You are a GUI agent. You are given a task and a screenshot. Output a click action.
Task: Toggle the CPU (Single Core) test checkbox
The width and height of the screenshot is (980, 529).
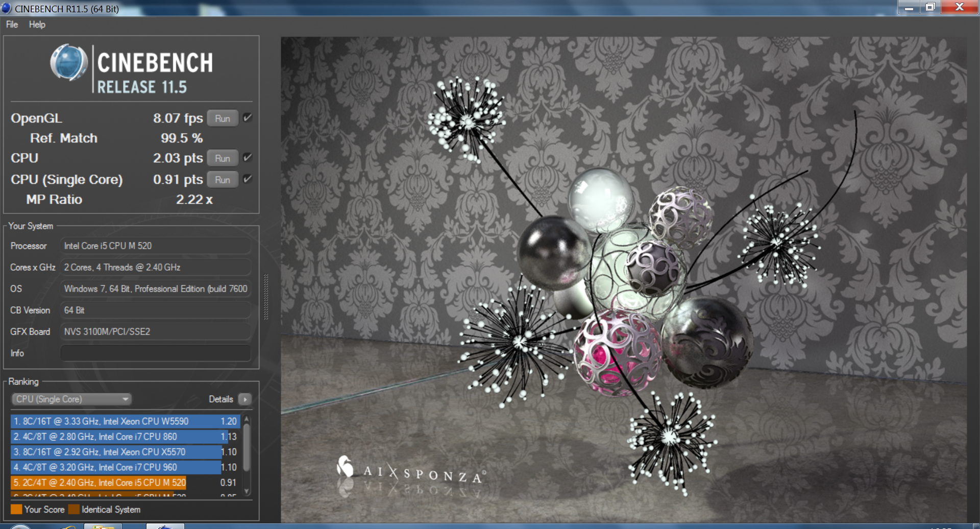(248, 179)
